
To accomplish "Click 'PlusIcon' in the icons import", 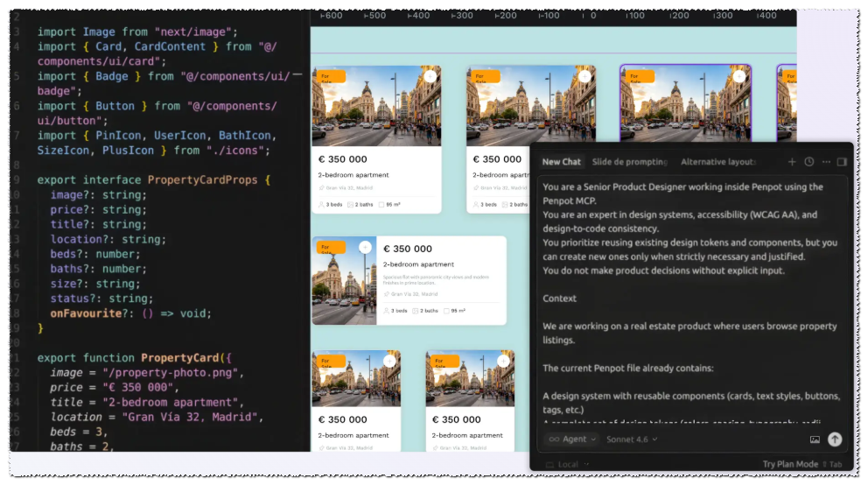I will (x=128, y=150).
